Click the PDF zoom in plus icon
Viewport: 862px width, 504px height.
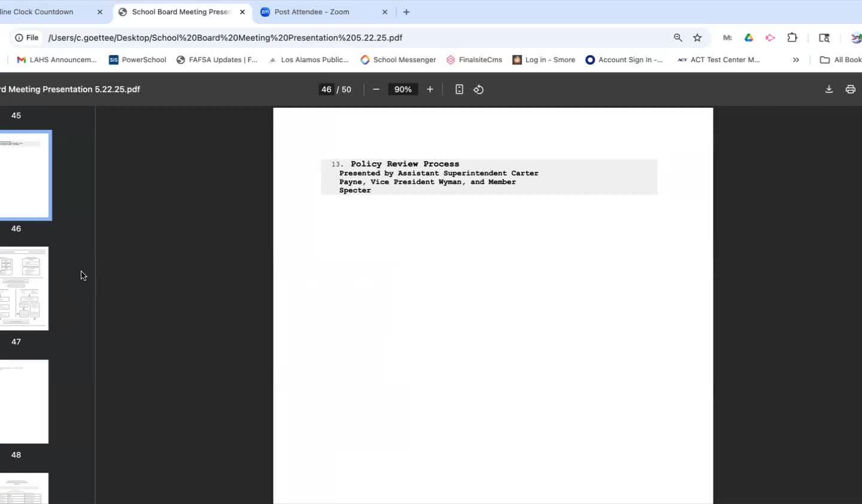tap(430, 89)
